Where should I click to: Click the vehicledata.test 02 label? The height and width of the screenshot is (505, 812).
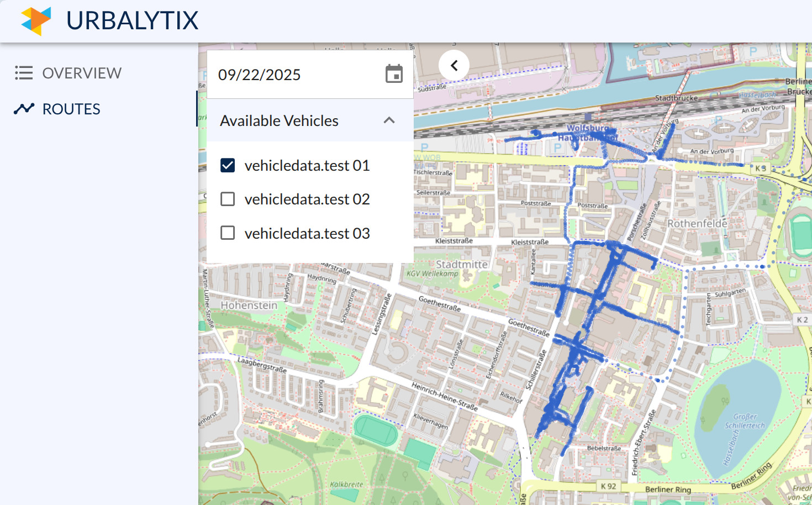(307, 199)
